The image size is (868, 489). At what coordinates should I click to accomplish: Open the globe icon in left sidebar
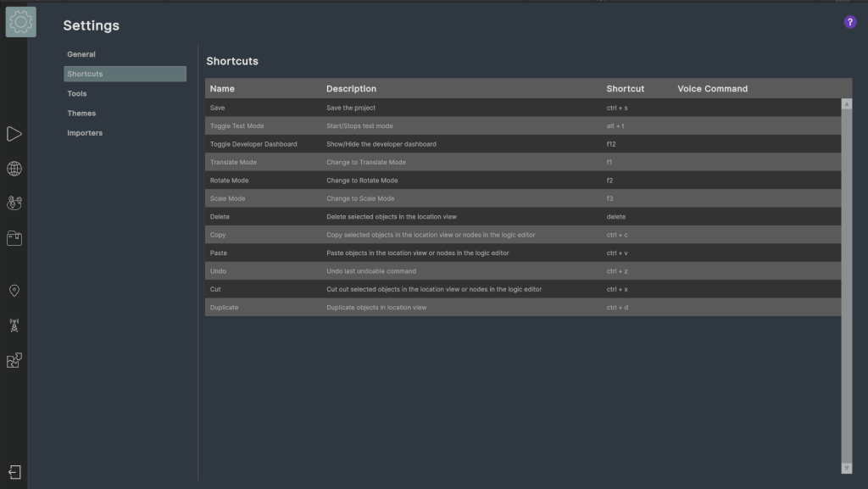coord(14,169)
